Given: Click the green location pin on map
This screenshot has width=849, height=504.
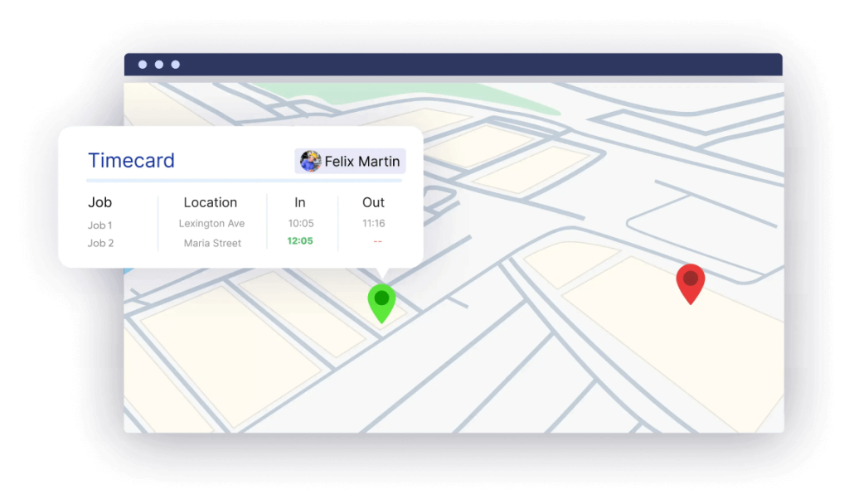Looking at the screenshot, I should click(x=381, y=300).
